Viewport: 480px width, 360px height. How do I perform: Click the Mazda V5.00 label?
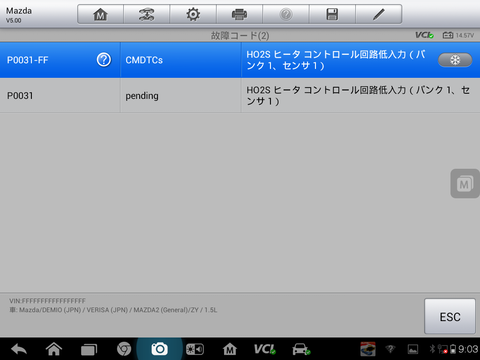(x=19, y=15)
